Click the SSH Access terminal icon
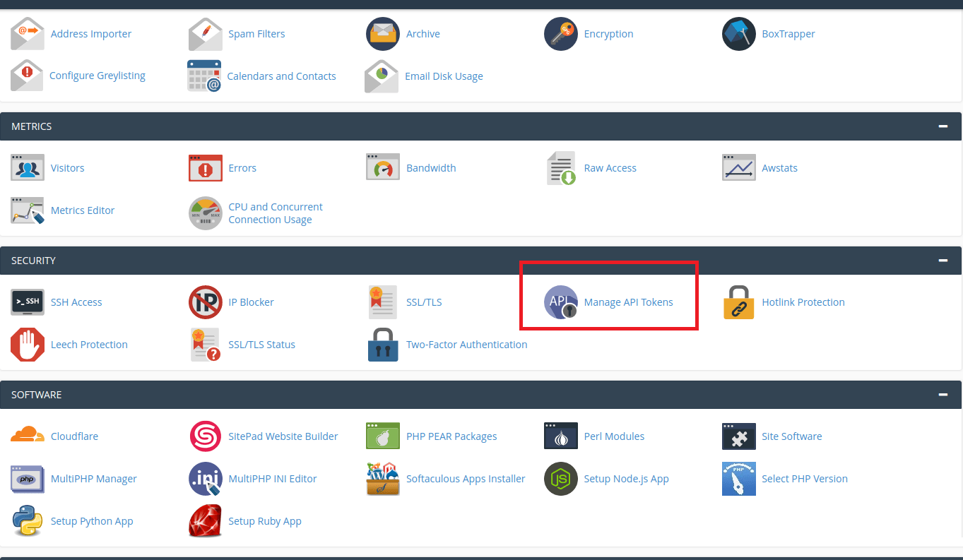 (x=28, y=302)
